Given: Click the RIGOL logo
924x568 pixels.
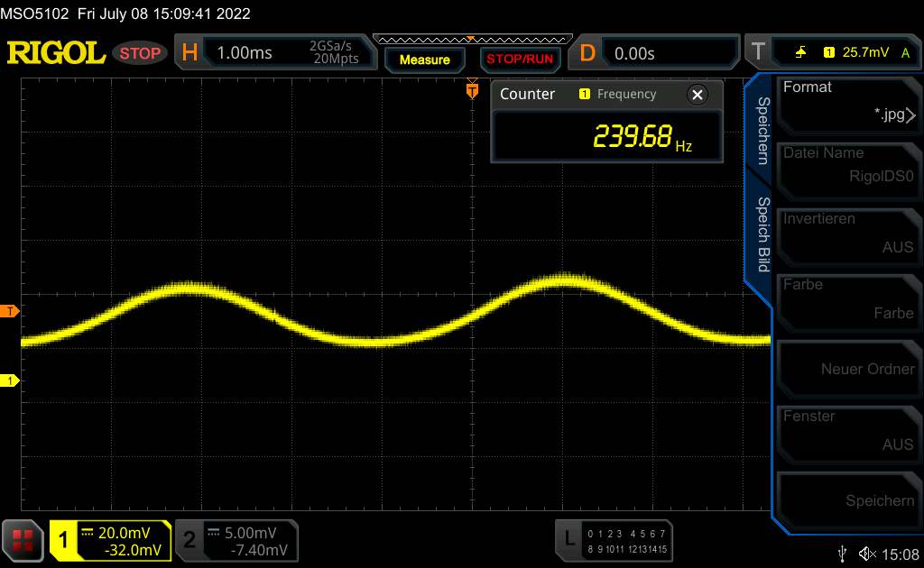Looking at the screenshot, I should coord(56,53).
